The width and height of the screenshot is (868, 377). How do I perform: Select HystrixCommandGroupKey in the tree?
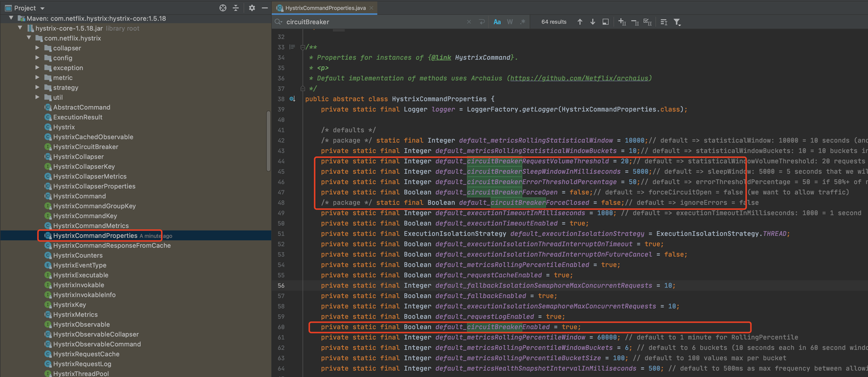click(x=94, y=206)
